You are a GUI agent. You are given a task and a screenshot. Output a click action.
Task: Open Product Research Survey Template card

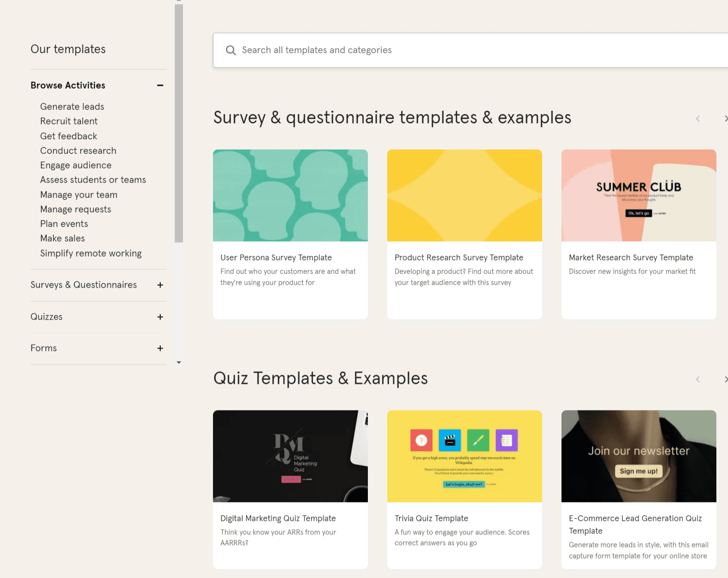459,258
